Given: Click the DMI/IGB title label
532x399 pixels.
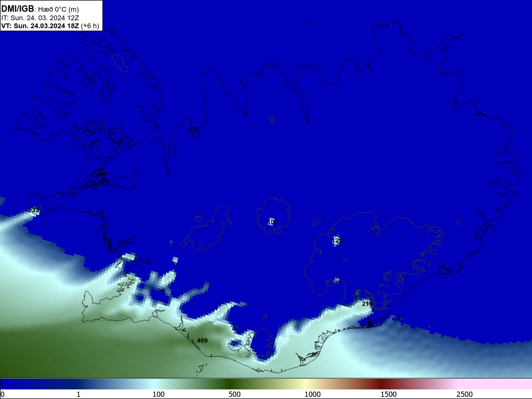Looking at the screenshot, I should pyautogui.click(x=18, y=9).
